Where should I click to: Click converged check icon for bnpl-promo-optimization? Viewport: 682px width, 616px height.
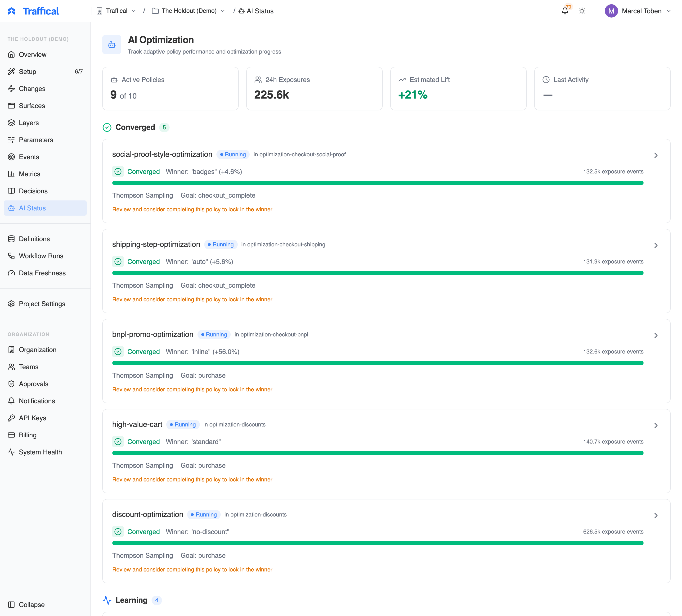coord(118,352)
